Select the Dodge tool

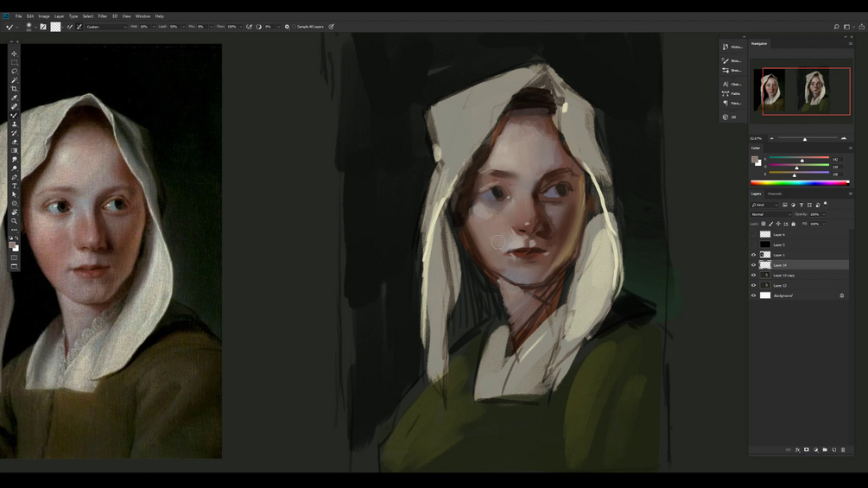tap(15, 168)
